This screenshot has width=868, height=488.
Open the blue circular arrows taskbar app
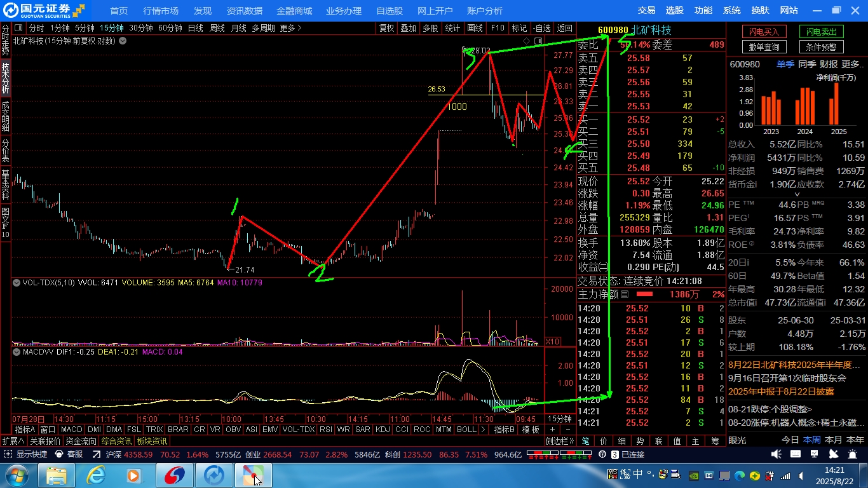pos(214,475)
